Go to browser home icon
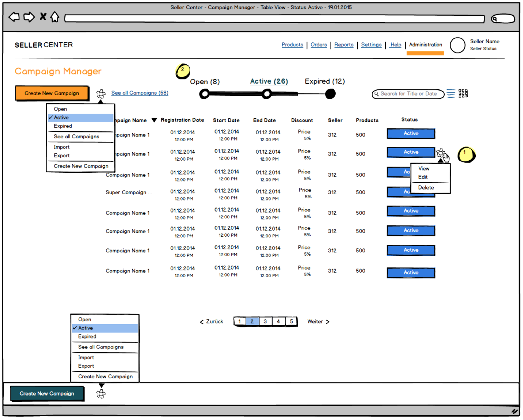Viewport: 523px width, 420px height. point(55,17)
